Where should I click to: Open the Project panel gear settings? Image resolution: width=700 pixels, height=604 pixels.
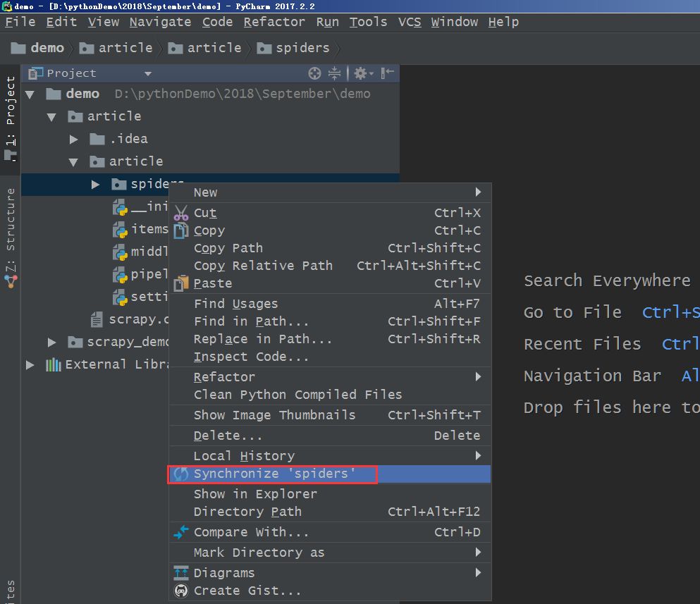[x=363, y=73]
